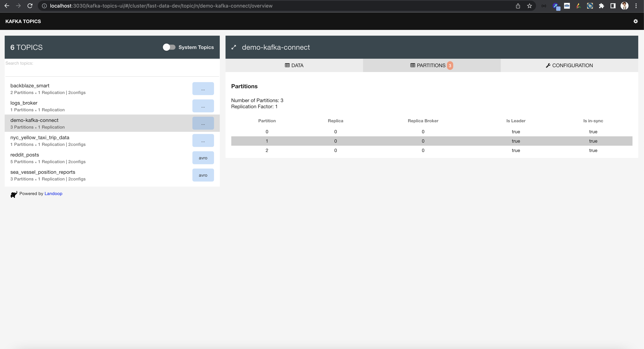
Task: Expand options for nyc_yellow_taxi_trip_data topic
Action: coord(203,140)
